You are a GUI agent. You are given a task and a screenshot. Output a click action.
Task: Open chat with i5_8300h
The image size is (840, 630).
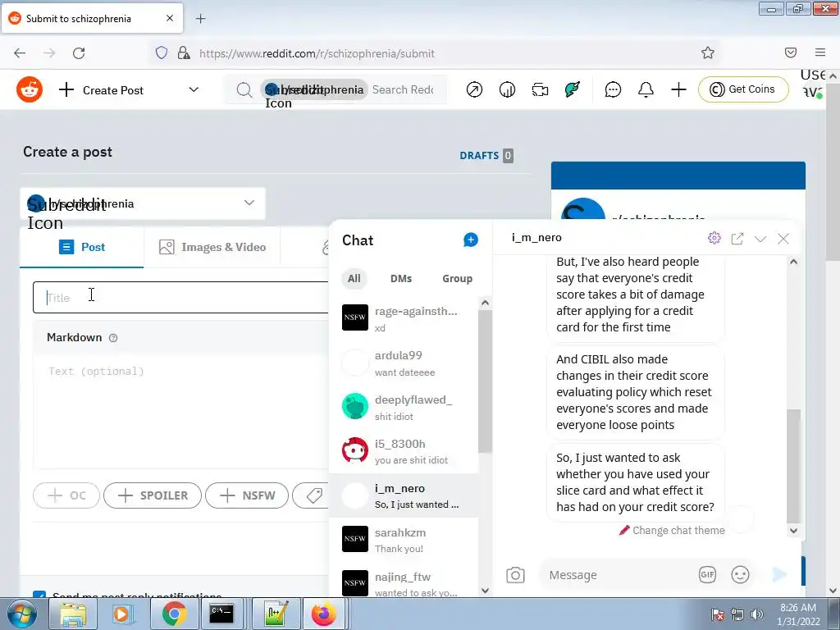404,452
